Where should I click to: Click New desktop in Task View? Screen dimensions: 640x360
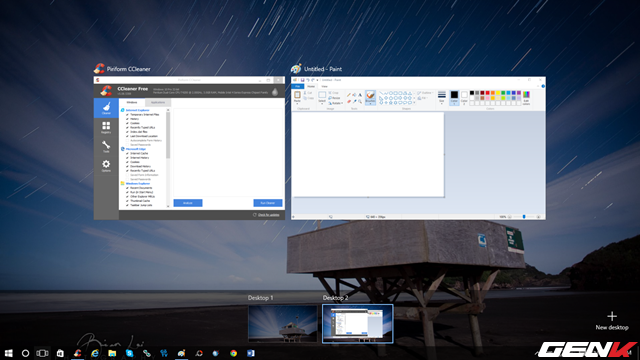(611, 321)
